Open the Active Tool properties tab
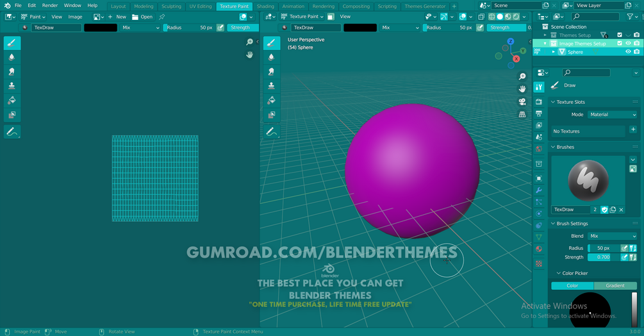The height and width of the screenshot is (336, 644). coord(539,87)
